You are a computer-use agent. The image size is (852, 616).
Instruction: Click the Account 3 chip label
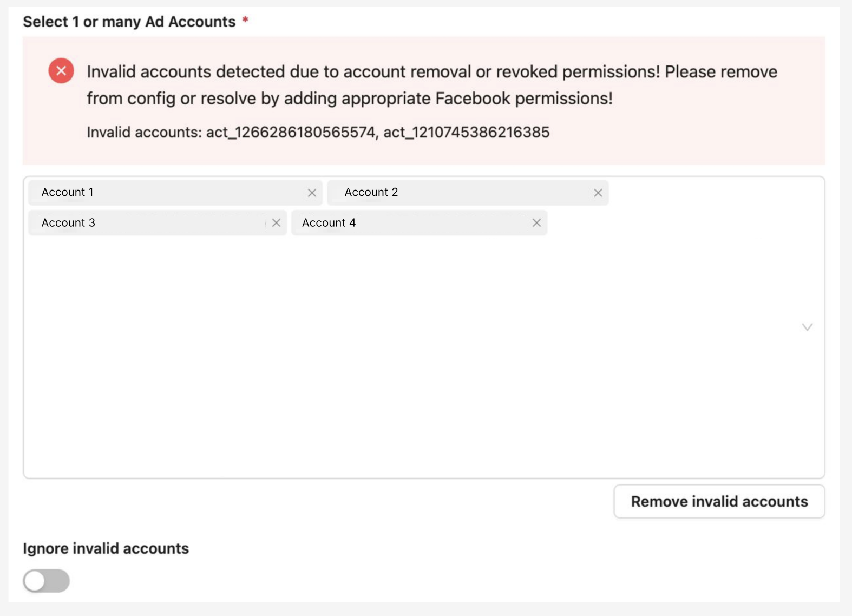(68, 223)
